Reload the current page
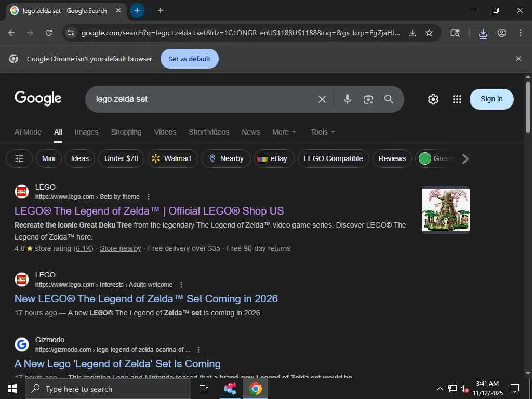The width and height of the screenshot is (532, 399). tap(49, 33)
